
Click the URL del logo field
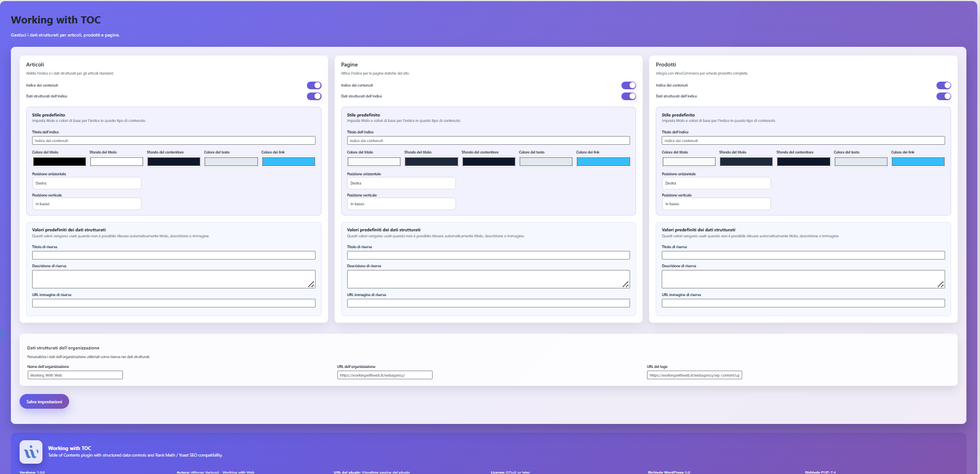coord(694,375)
